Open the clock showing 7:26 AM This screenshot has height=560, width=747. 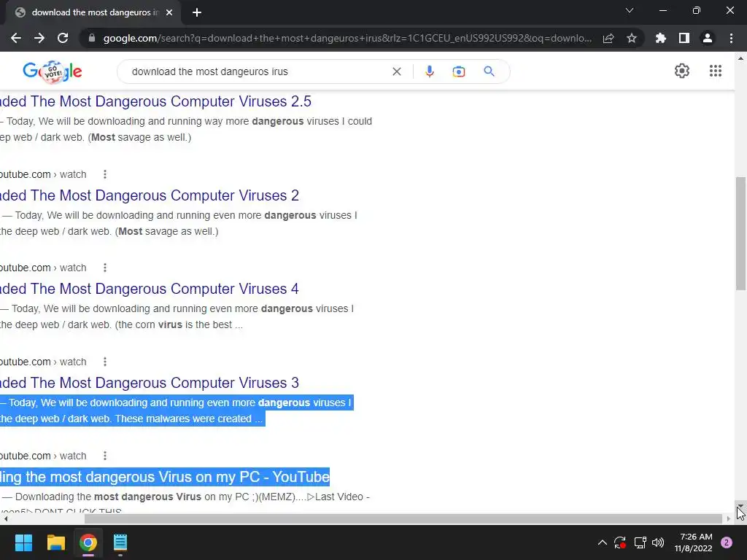pos(693,542)
